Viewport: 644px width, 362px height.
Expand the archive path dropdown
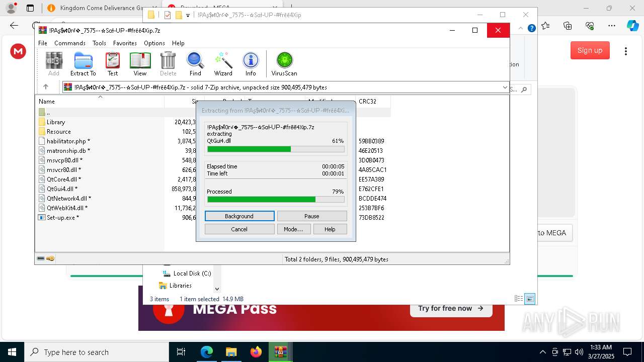click(x=505, y=87)
